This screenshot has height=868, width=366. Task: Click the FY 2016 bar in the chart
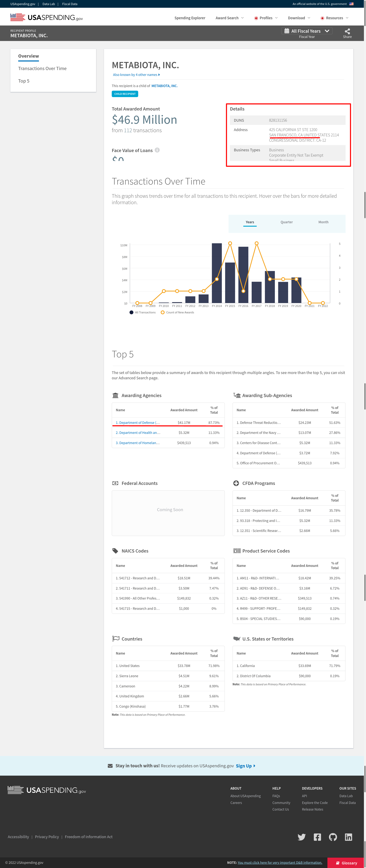(243, 275)
